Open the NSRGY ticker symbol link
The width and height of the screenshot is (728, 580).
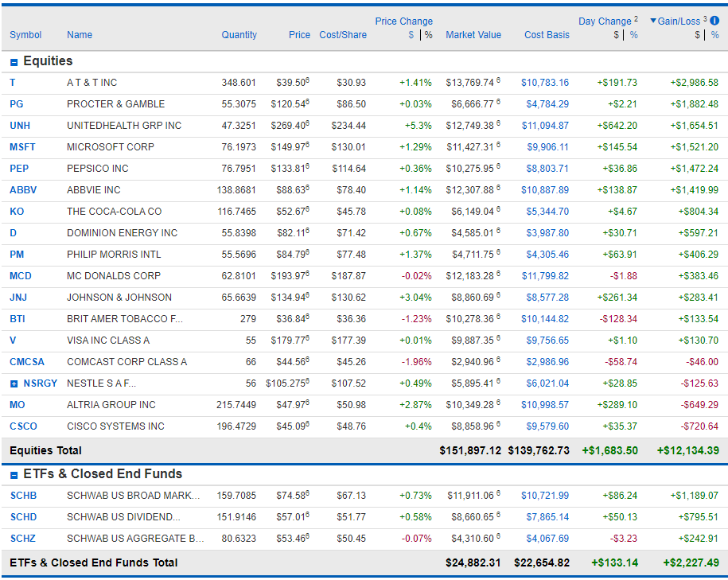(41, 383)
